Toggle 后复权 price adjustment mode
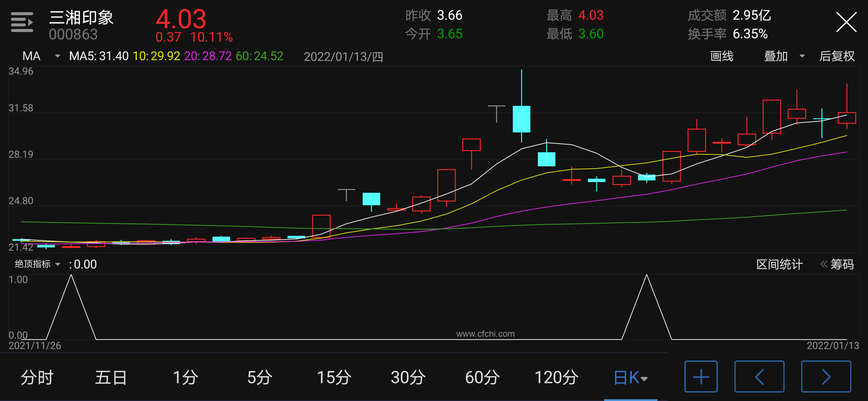868x401 pixels. 837,56
